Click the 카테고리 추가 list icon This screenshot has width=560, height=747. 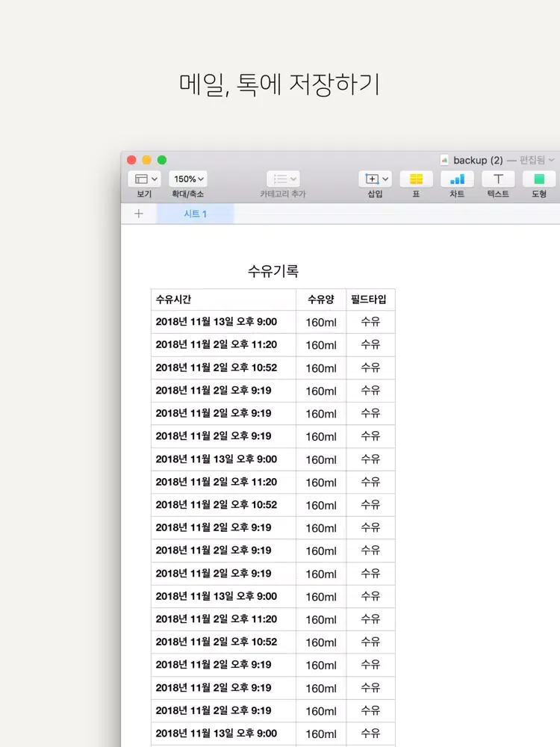[283, 179]
